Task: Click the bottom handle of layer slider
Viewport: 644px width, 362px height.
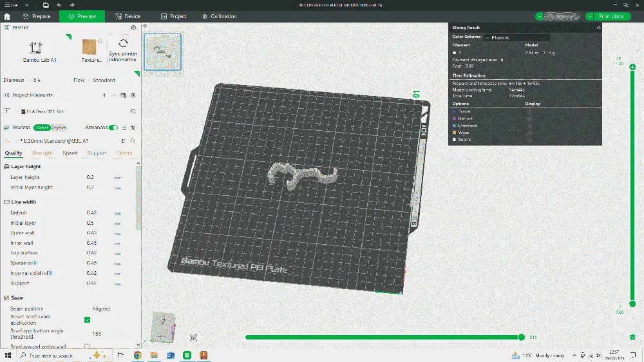Action: point(632,304)
